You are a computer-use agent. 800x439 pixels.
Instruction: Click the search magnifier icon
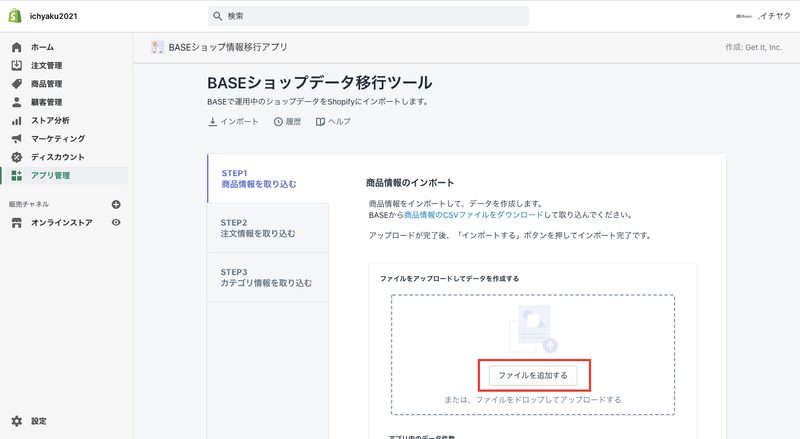pyautogui.click(x=217, y=16)
